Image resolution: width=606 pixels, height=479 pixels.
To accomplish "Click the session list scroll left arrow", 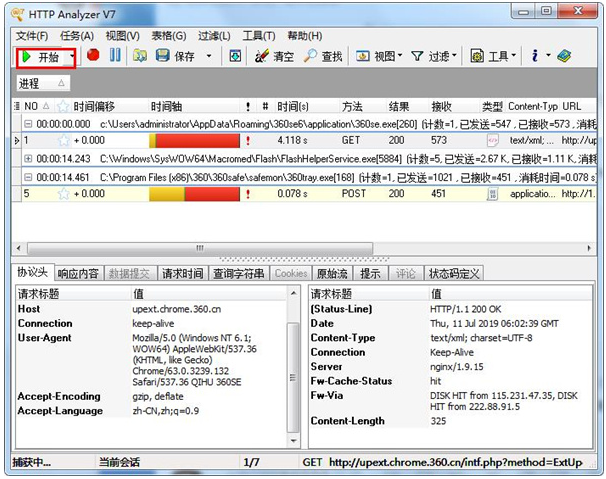I will (19, 248).
